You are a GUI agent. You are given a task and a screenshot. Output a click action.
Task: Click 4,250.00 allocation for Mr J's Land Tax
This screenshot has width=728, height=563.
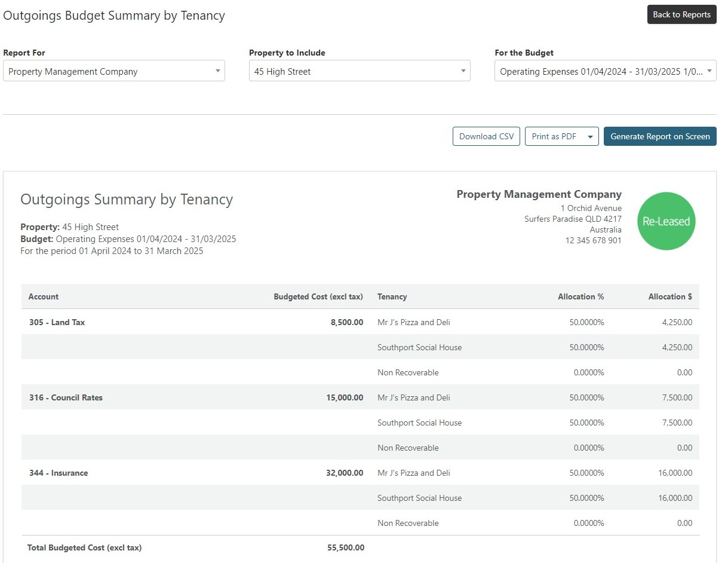[677, 322]
